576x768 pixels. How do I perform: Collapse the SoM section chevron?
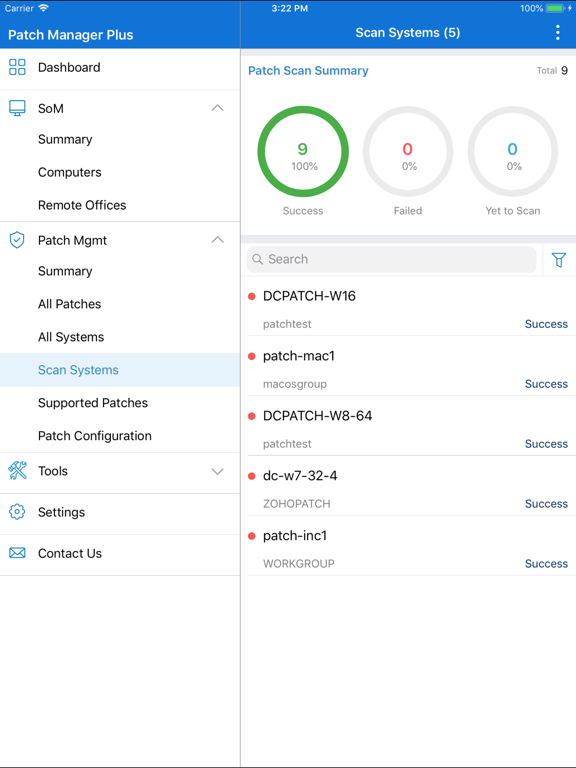tap(217, 108)
